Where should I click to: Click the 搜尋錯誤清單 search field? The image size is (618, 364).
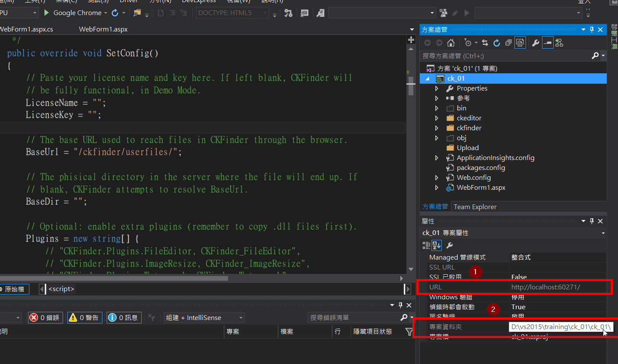coord(353,318)
